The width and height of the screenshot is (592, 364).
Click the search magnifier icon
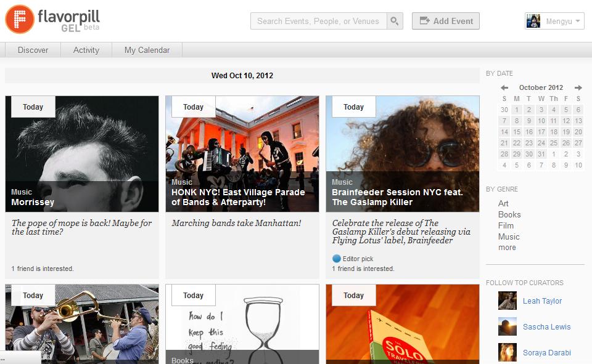coord(395,21)
